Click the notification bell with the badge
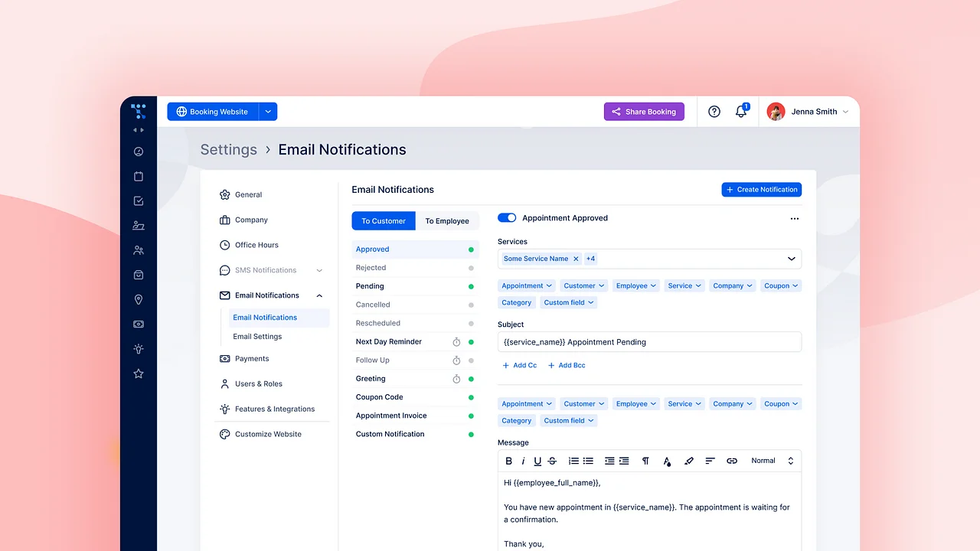This screenshot has width=980, height=551. [740, 111]
